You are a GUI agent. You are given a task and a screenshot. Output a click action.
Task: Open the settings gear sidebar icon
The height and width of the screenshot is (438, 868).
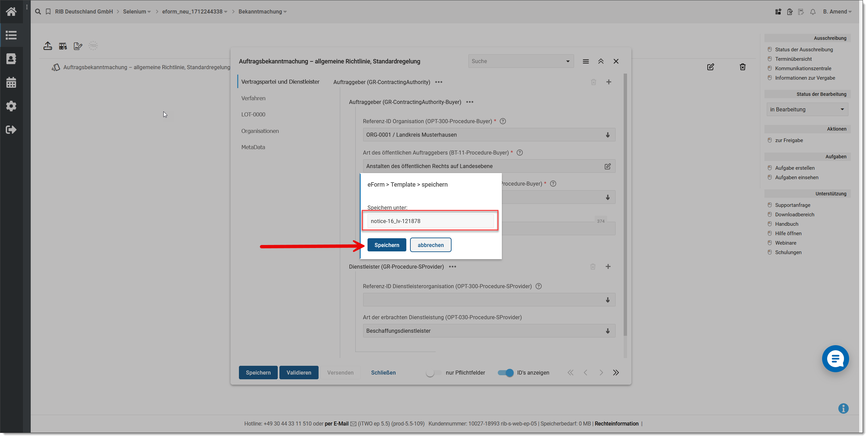pos(11,106)
